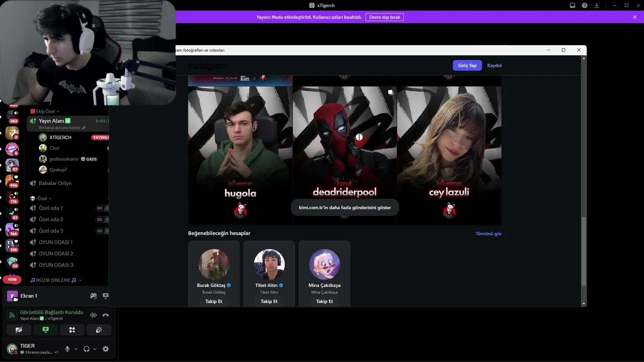This screenshot has width=644, height=362.
Task: Open the FC Bayern server icon
Action: pyautogui.click(x=12, y=149)
